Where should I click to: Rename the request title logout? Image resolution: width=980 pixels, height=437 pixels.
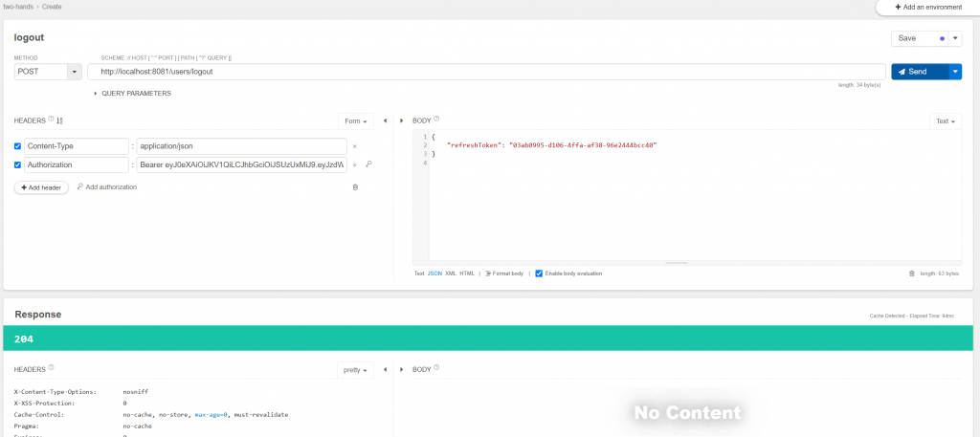pyautogui.click(x=29, y=37)
